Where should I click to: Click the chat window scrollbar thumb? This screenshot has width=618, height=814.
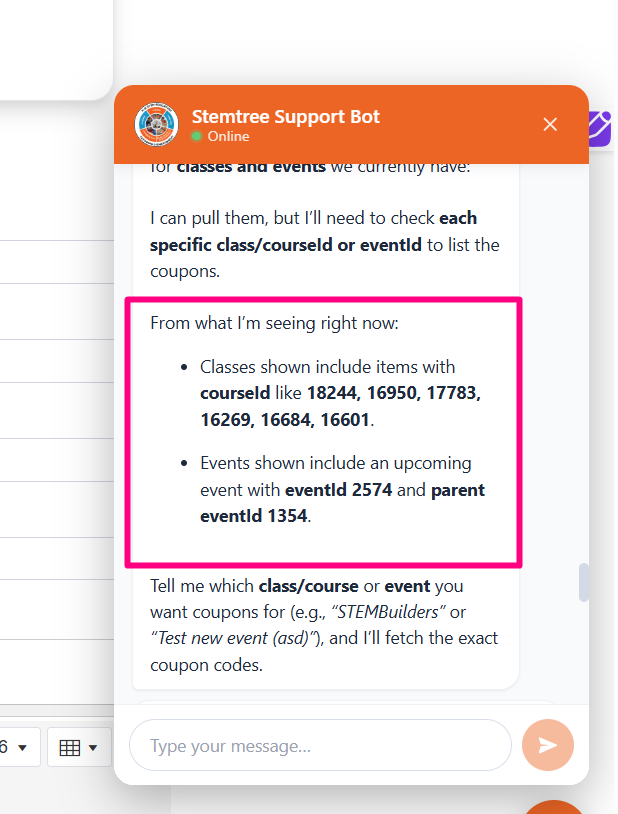pyautogui.click(x=584, y=582)
